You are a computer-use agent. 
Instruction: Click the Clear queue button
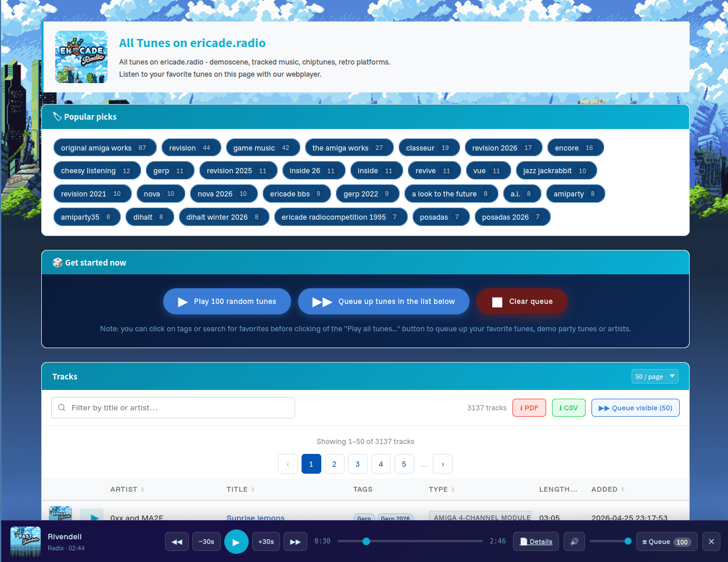(x=522, y=301)
